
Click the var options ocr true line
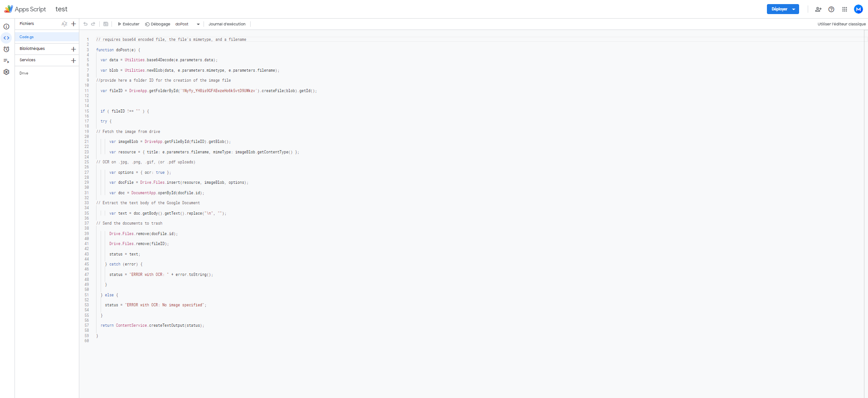[140, 172]
